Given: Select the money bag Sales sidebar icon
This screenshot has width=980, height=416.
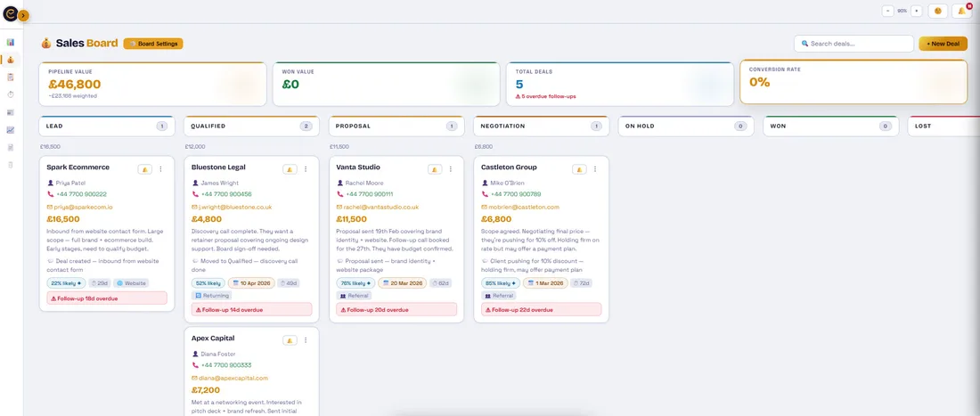Looking at the screenshot, I should [11, 60].
